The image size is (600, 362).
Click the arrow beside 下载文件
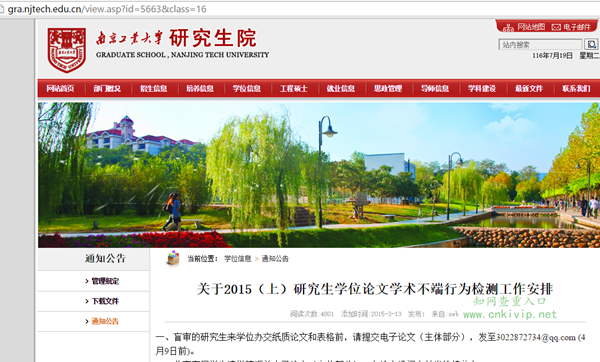click(87, 301)
